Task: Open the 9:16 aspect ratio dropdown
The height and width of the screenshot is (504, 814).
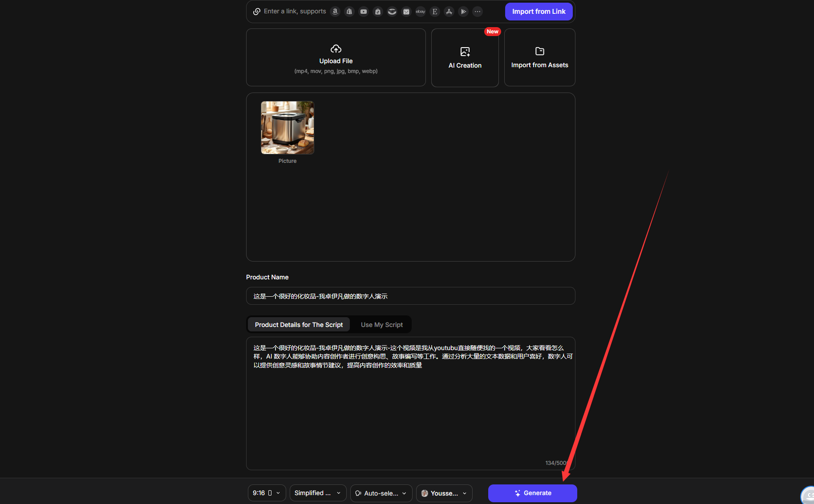Action: [267, 493]
